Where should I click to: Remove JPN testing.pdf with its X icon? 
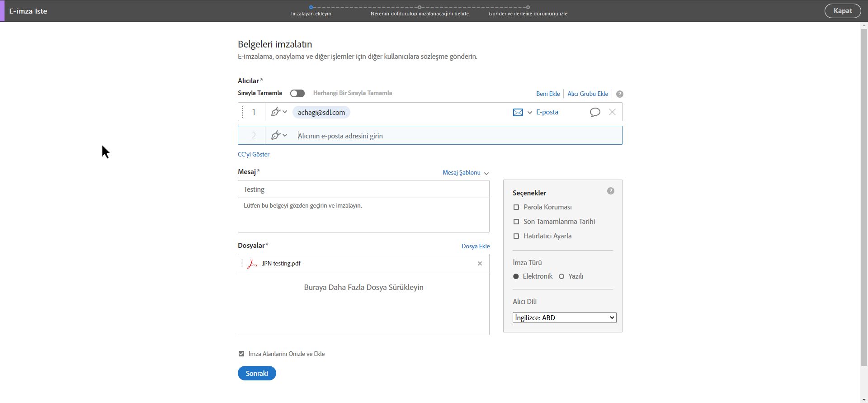click(x=480, y=264)
